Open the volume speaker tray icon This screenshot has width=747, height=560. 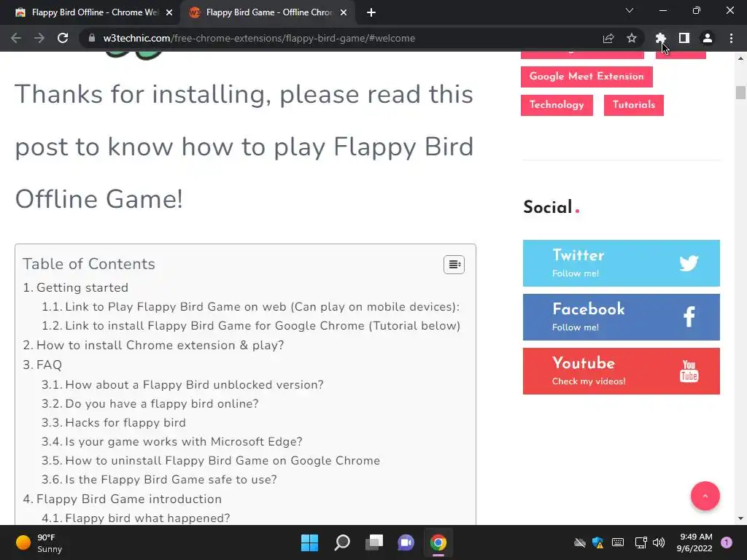(x=659, y=542)
